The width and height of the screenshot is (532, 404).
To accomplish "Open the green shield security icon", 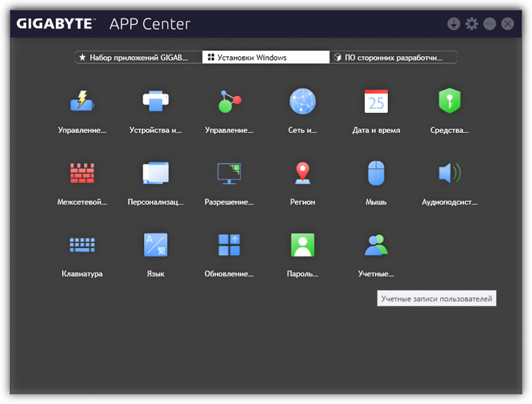I will pos(449,101).
